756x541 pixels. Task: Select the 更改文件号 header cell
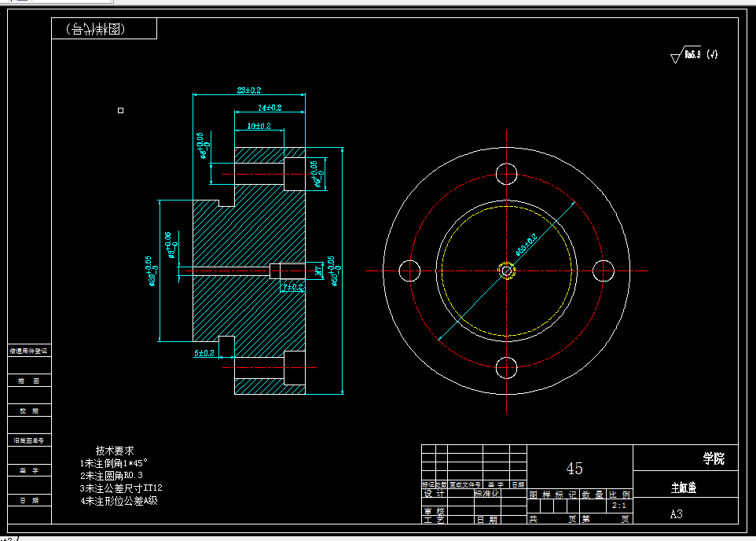(465, 484)
